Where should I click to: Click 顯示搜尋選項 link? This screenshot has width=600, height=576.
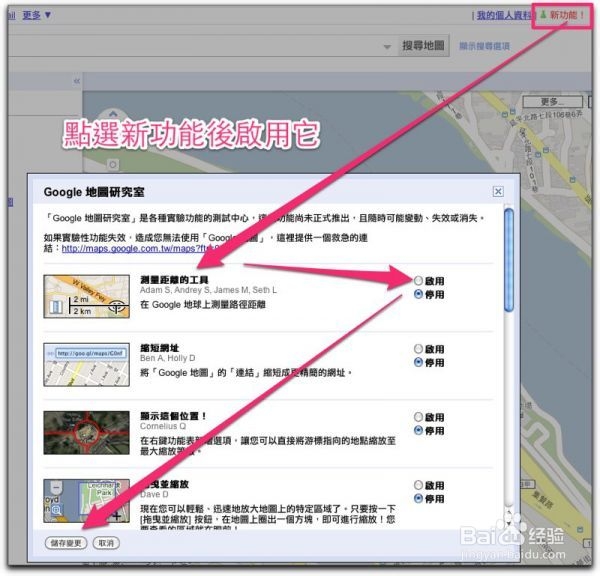484,46
